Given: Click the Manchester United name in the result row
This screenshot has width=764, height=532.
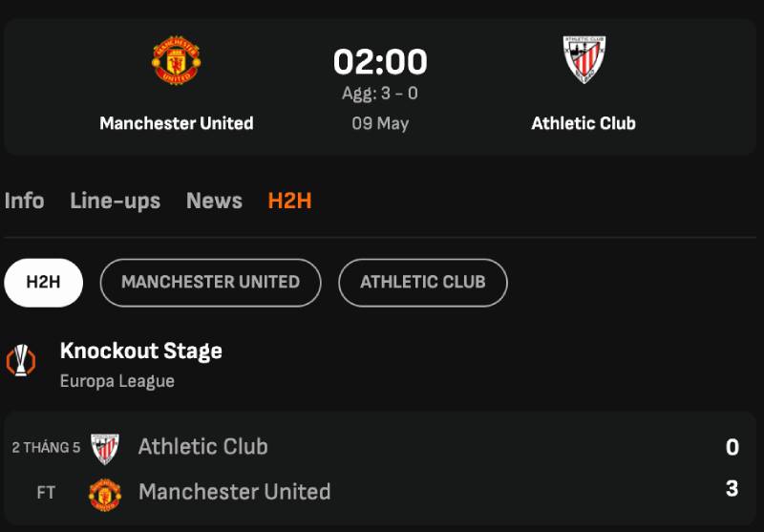Looking at the screenshot, I should 234,492.
